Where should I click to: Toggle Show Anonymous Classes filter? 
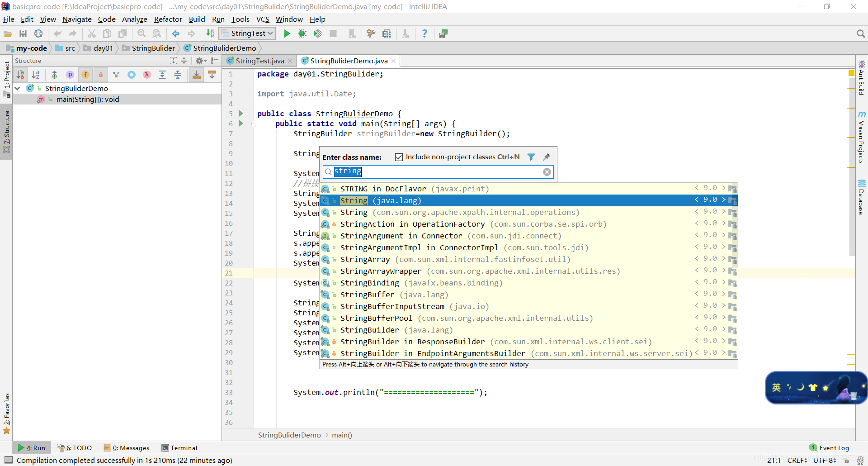(x=132, y=75)
